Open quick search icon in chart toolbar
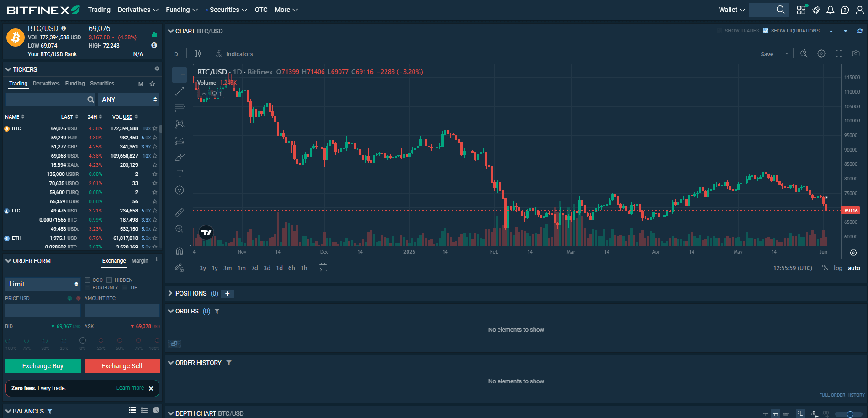 [804, 53]
